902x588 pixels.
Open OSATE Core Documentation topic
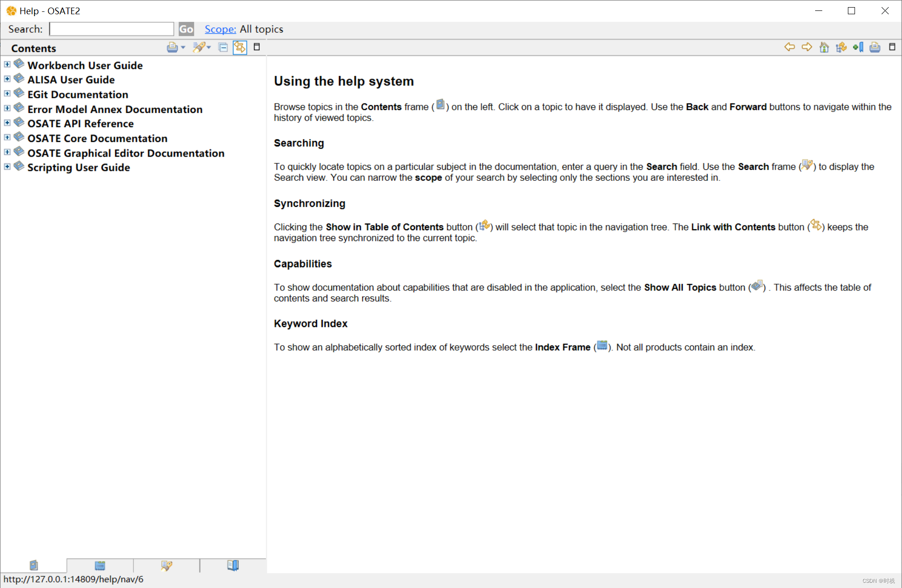(x=97, y=138)
